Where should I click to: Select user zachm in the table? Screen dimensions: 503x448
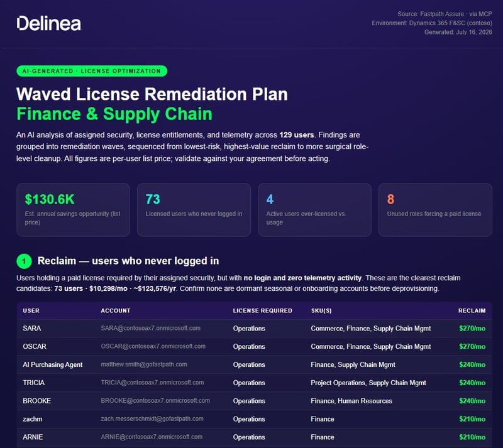33,419
